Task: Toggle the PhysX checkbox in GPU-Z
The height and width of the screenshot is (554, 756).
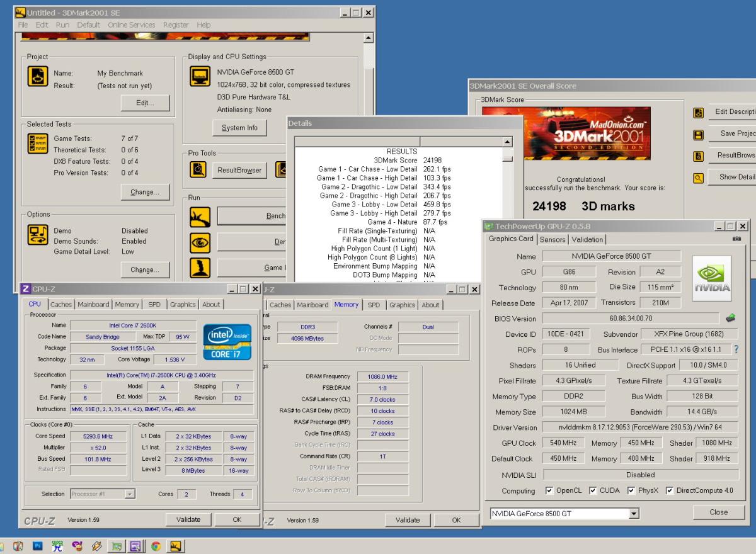Action: pos(631,491)
